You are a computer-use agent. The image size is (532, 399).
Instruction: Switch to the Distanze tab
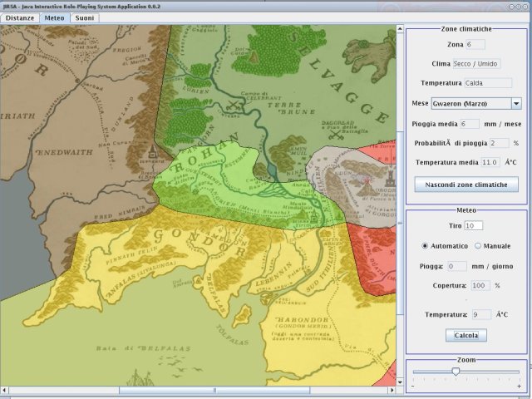click(20, 17)
